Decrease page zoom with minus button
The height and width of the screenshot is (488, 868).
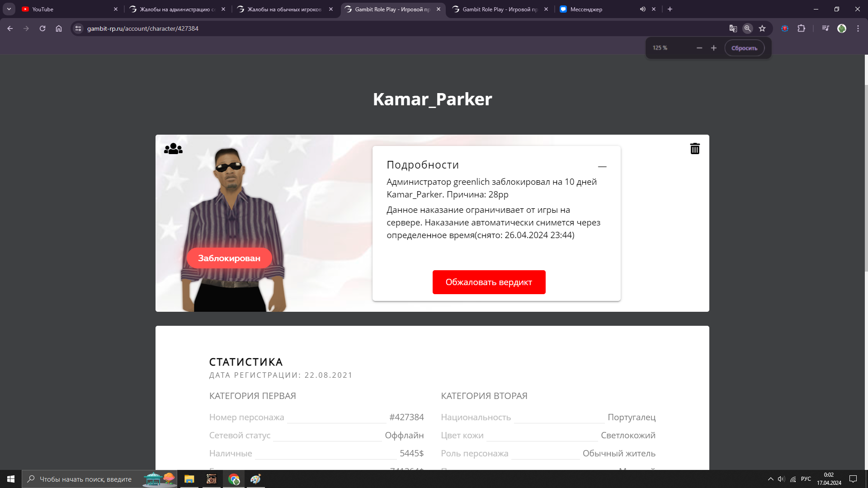click(x=699, y=48)
